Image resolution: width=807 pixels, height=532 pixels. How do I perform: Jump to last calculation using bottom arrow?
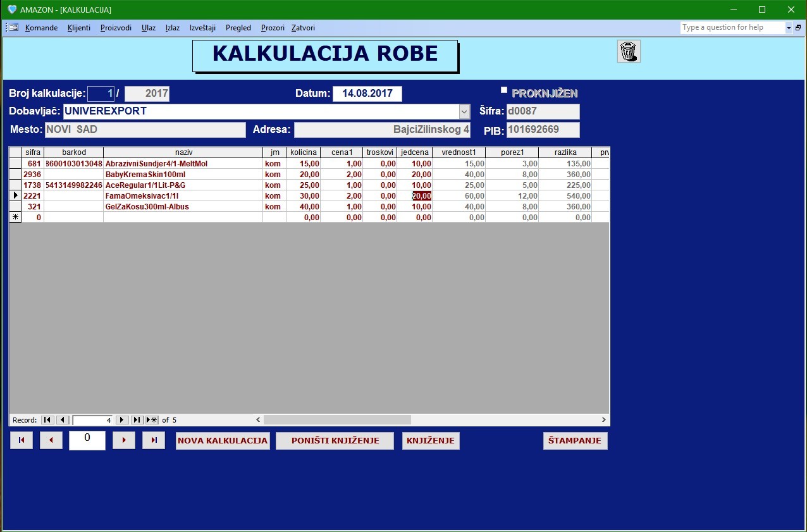[154, 440]
